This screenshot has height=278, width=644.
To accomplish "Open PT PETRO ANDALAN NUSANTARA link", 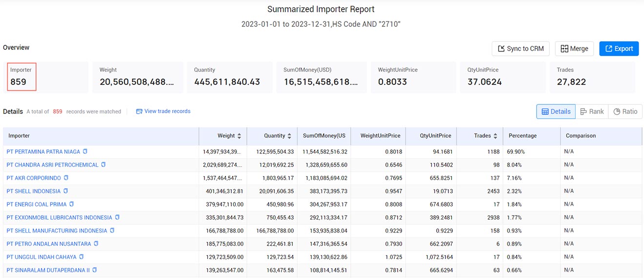I will (x=49, y=244).
